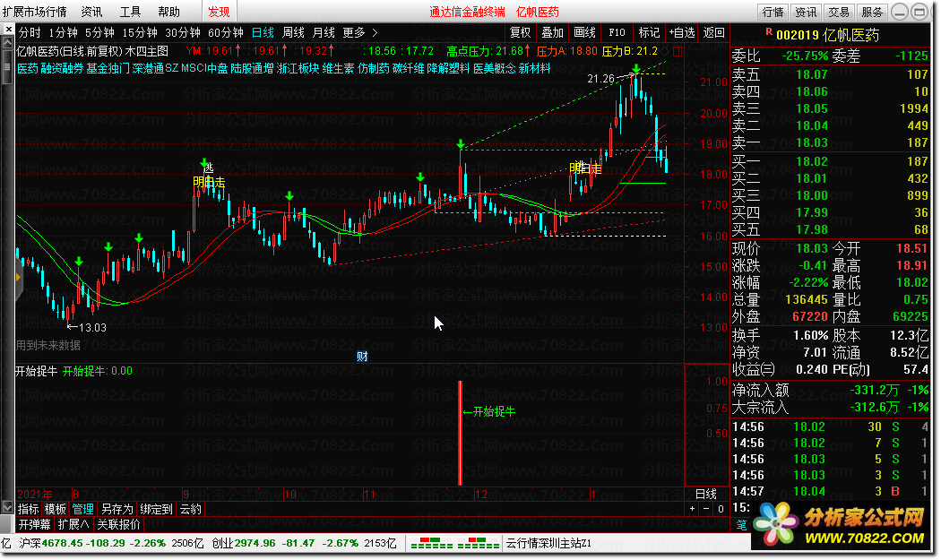The image size is (941, 560).
Task: Click the 创业 index quote in status bar
Action: pos(304,543)
